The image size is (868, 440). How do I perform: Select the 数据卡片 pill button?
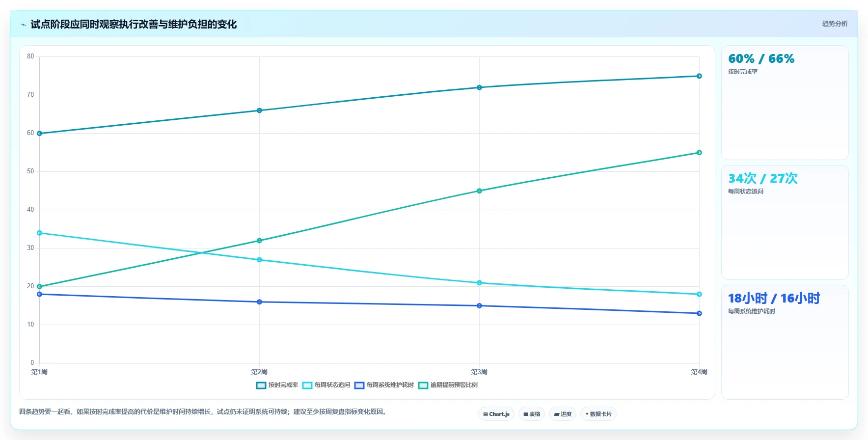598,414
